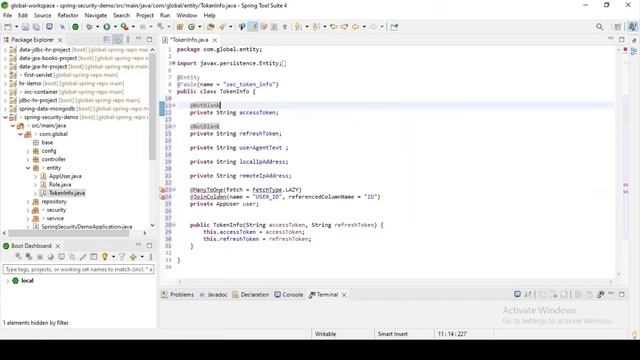Screen dimensions: 640x360
Task: Fold the import section on line 3
Action: coord(174,63)
